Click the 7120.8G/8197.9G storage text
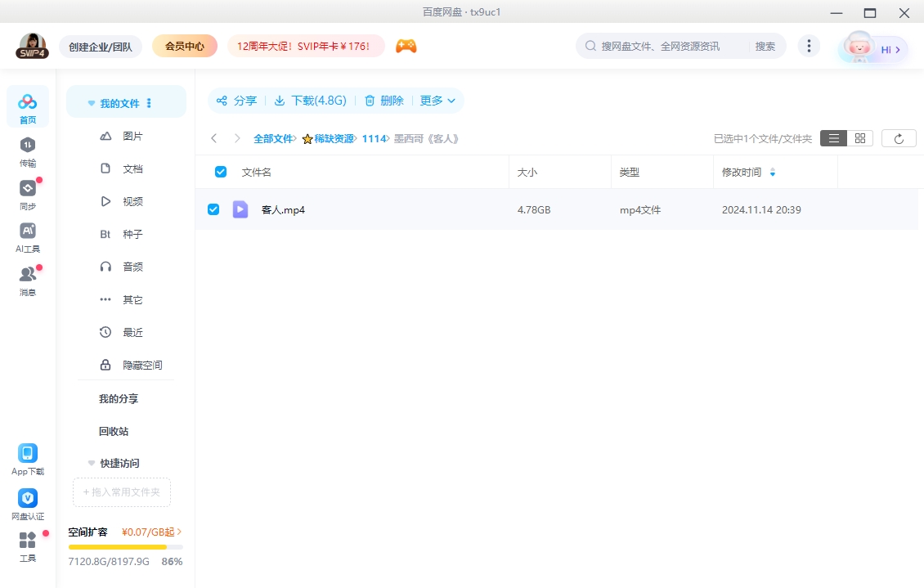This screenshot has width=924, height=588. click(x=109, y=562)
